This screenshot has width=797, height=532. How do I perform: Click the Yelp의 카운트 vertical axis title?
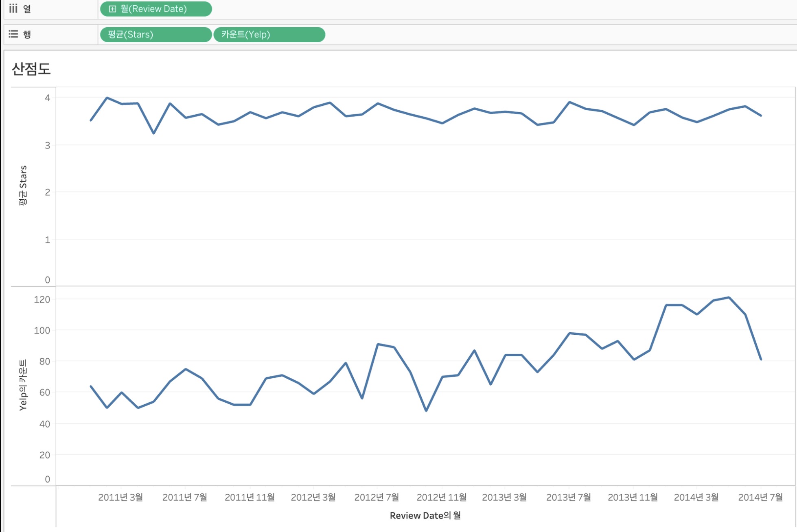(23, 385)
